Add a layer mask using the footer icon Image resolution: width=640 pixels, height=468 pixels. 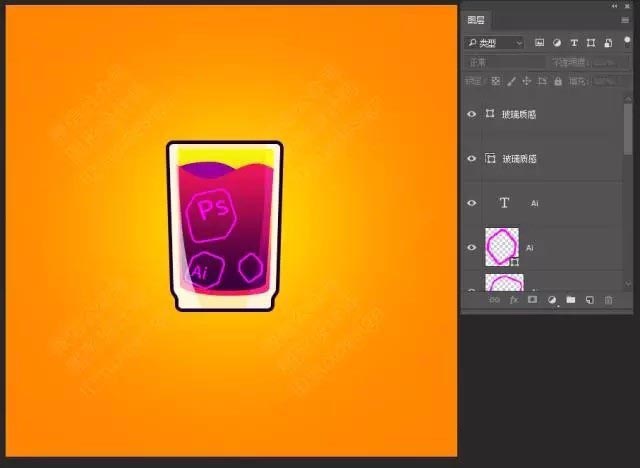[x=532, y=300]
